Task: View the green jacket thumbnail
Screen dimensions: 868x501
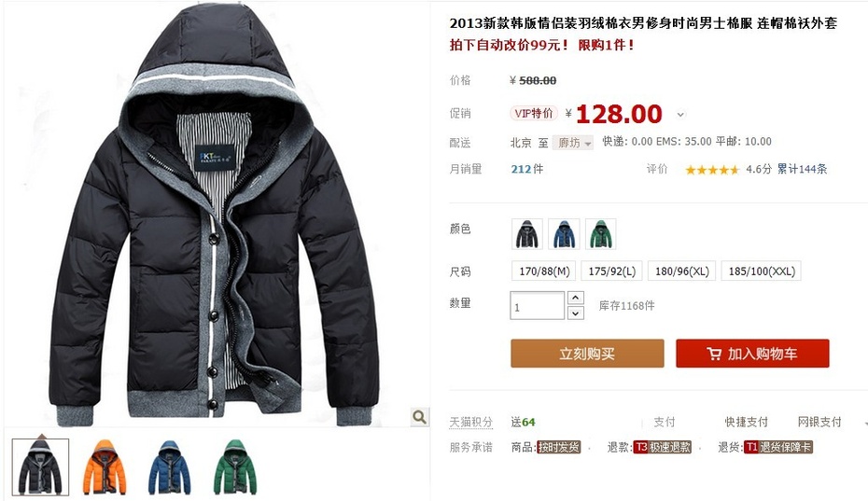Action: (234, 467)
